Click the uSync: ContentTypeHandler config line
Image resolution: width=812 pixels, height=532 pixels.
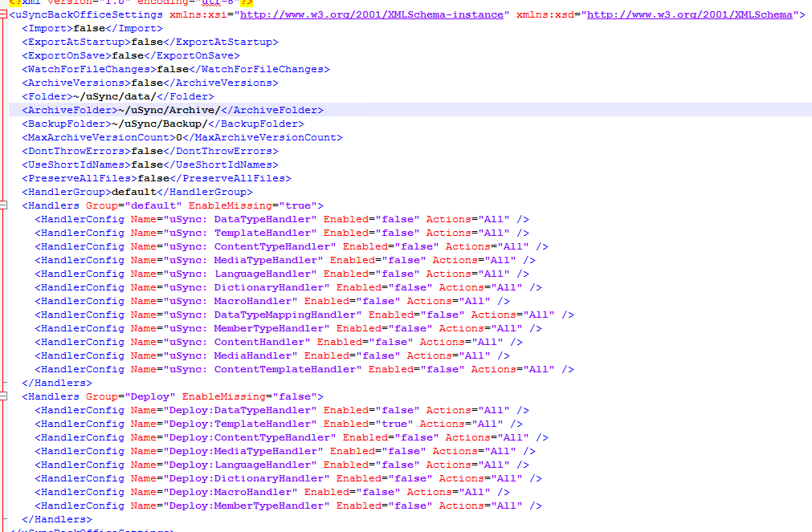292,246
